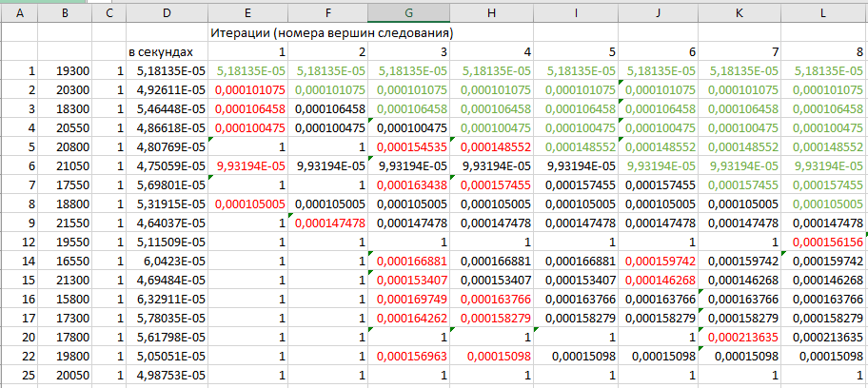868x388 pixels.
Task: Click cell 5,05051E-05 in column D
Action: coord(168,355)
